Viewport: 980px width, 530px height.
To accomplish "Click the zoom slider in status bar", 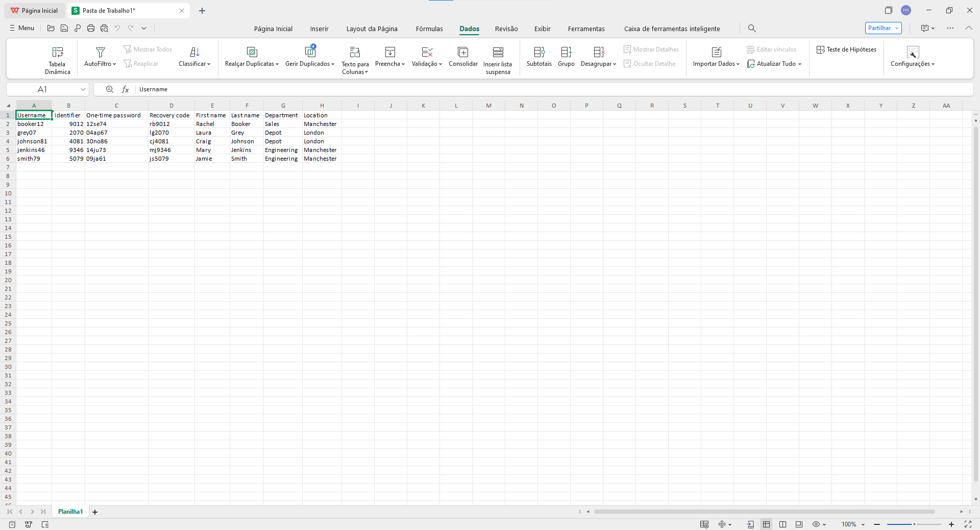I will pyautogui.click(x=914, y=524).
